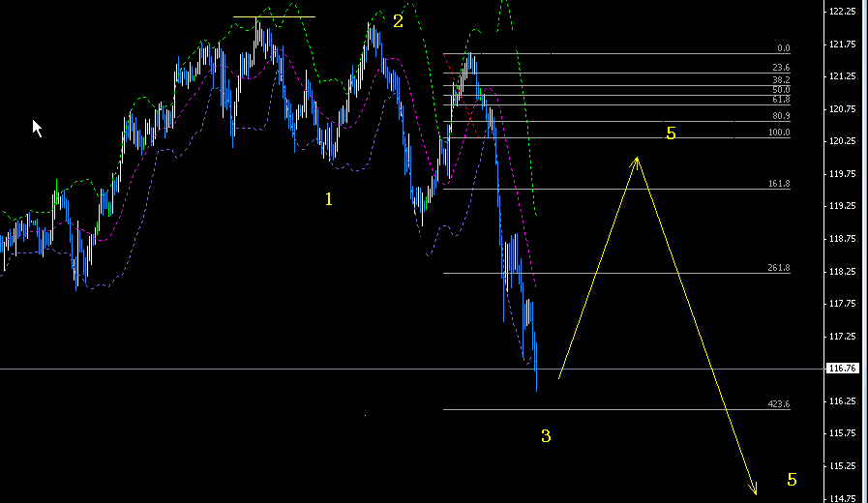Click the current price label 116.76

(x=843, y=369)
